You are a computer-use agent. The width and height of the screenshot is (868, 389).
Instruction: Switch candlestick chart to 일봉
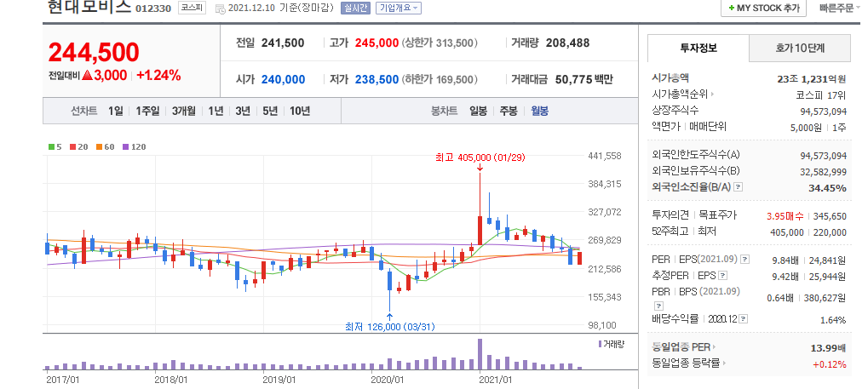click(x=478, y=111)
